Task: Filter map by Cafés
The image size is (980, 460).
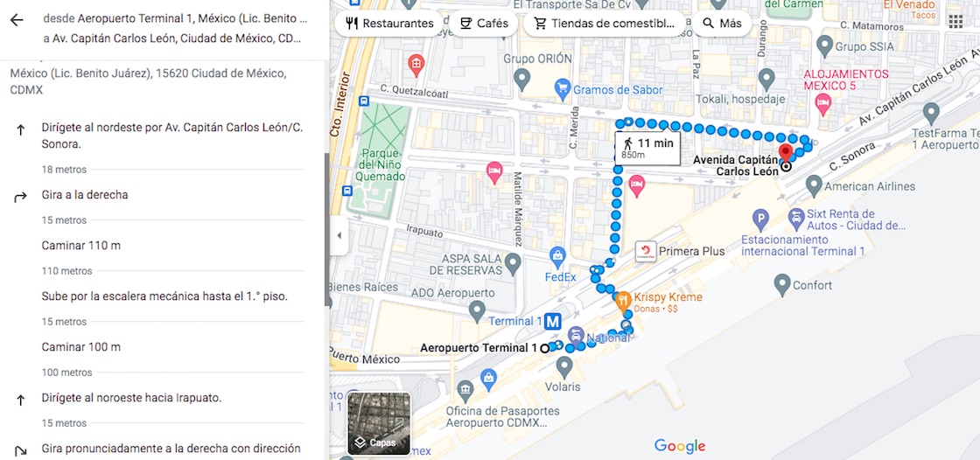Action: (x=484, y=24)
